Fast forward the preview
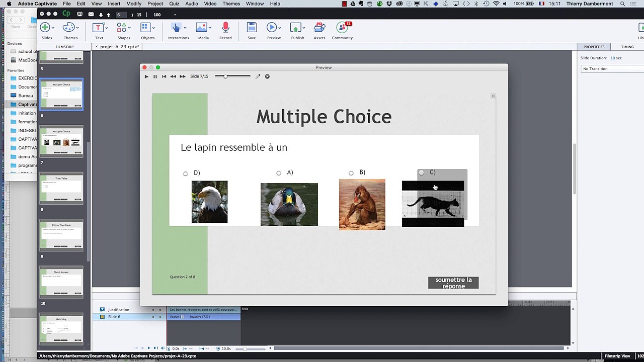Viewport: 644px width, 362px height. coord(183,76)
